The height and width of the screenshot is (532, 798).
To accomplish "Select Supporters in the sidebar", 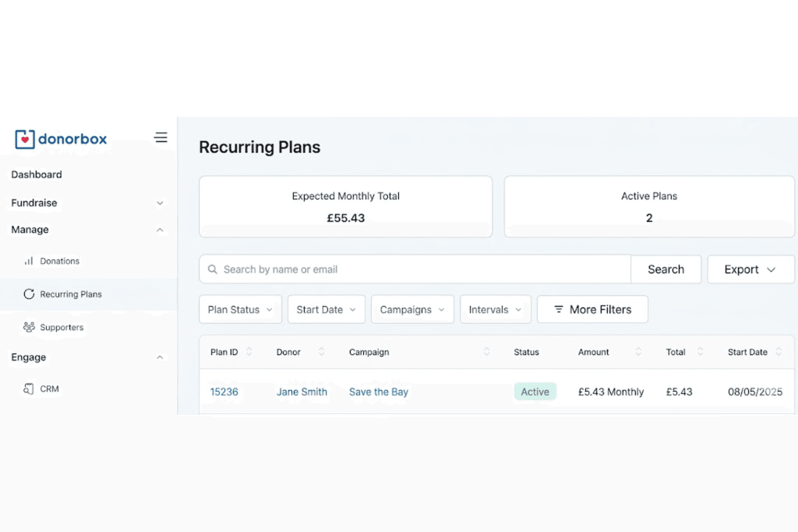I will click(62, 327).
